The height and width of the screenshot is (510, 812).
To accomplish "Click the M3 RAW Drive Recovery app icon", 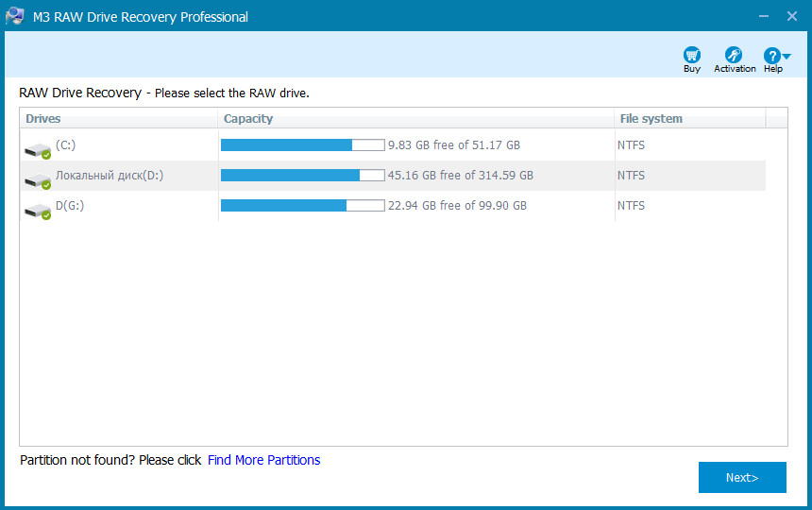I will point(14,16).
